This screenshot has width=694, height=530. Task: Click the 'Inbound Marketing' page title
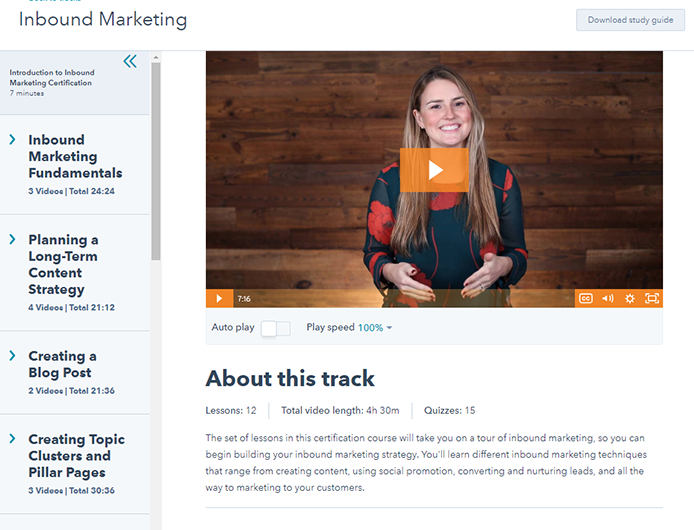(x=103, y=20)
